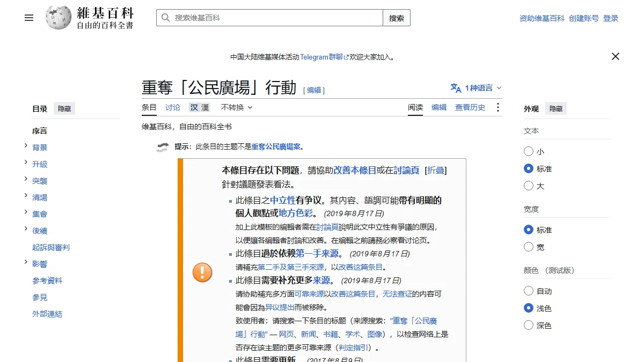Jump to 外部連結 in the contents
This screenshot has width=644, height=362.
47,314
